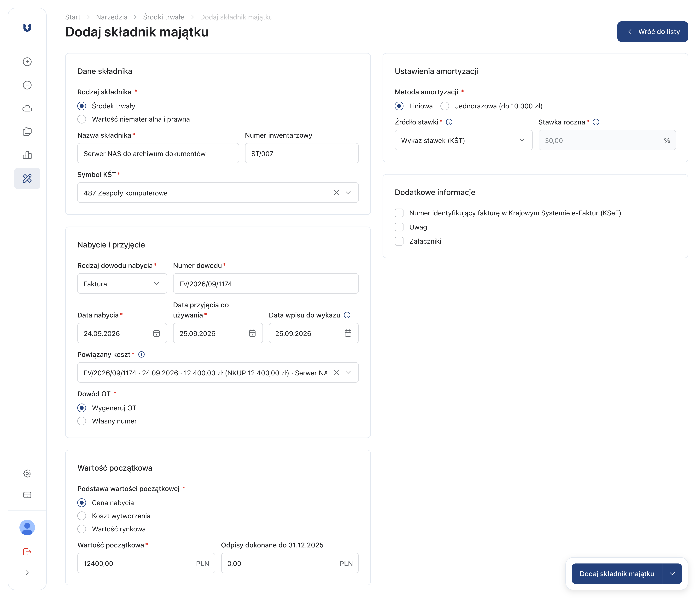700x598 pixels.
Task: Clear the Powiązany koszt selection
Action: 336,372
